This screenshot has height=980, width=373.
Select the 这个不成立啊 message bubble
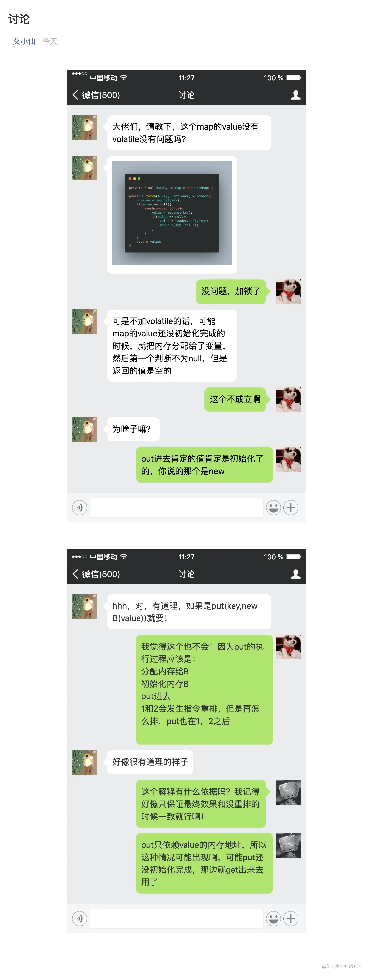[235, 400]
